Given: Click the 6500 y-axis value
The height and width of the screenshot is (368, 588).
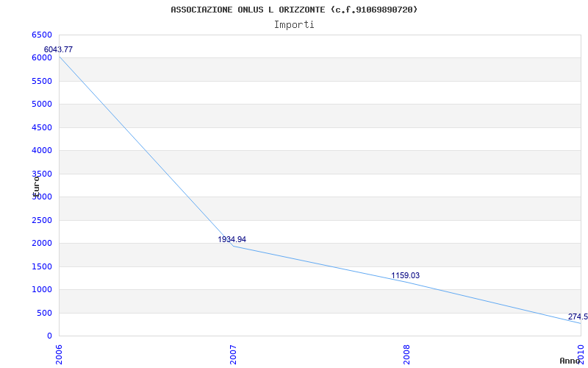Looking at the screenshot, I should point(42,35).
